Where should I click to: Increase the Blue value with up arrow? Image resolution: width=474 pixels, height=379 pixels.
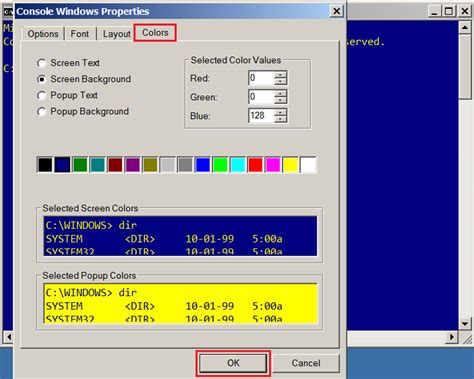[x=281, y=112]
